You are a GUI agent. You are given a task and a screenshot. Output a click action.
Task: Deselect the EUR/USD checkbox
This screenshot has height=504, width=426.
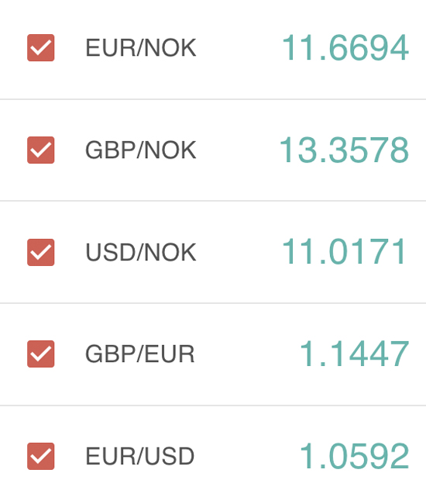41,456
